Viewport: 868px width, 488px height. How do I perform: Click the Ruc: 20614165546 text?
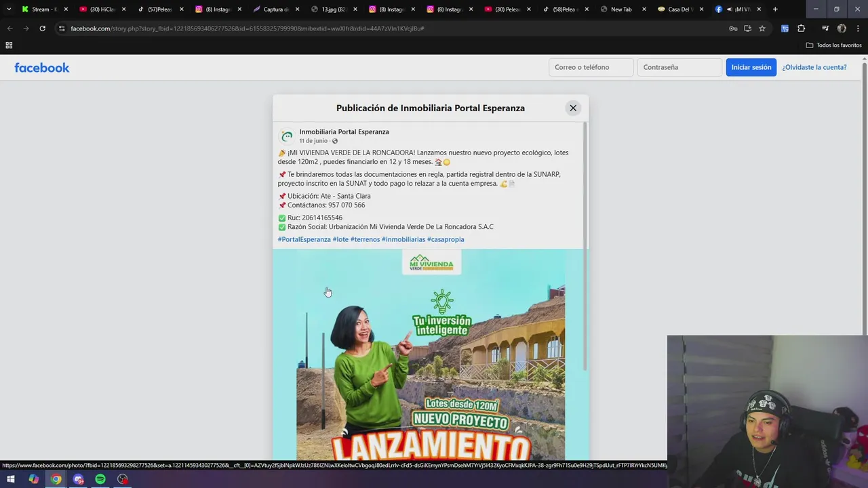(315, 218)
